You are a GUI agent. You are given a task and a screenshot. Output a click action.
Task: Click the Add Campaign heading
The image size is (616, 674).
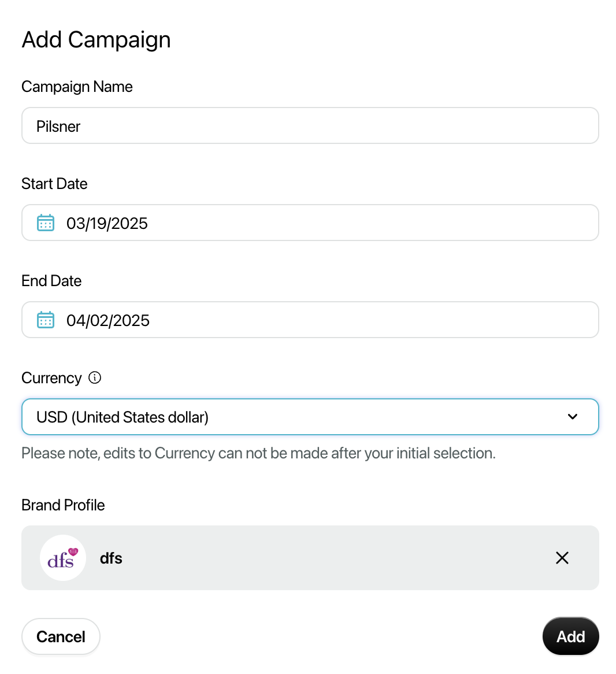97,40
